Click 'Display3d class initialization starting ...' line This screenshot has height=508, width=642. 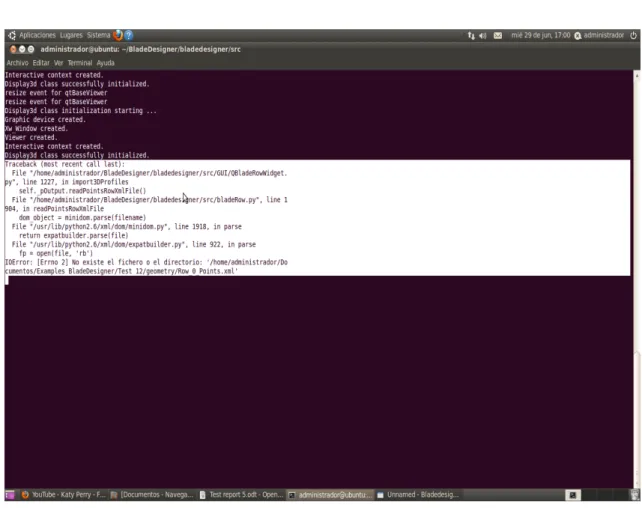tap(80, 111)
